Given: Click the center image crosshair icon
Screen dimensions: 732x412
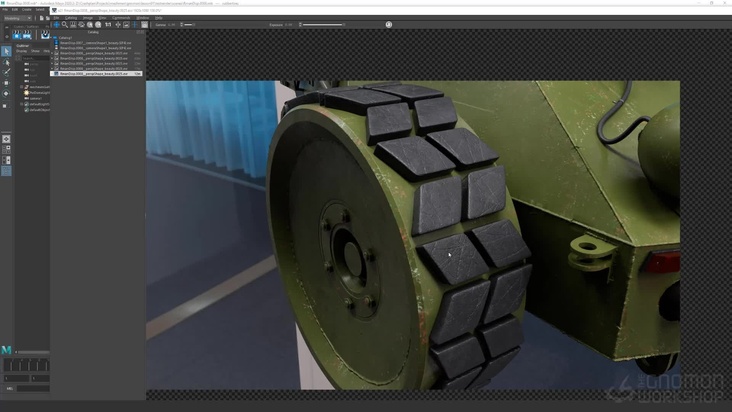Looking at the screenshot, I should click(x=118, y=25).
